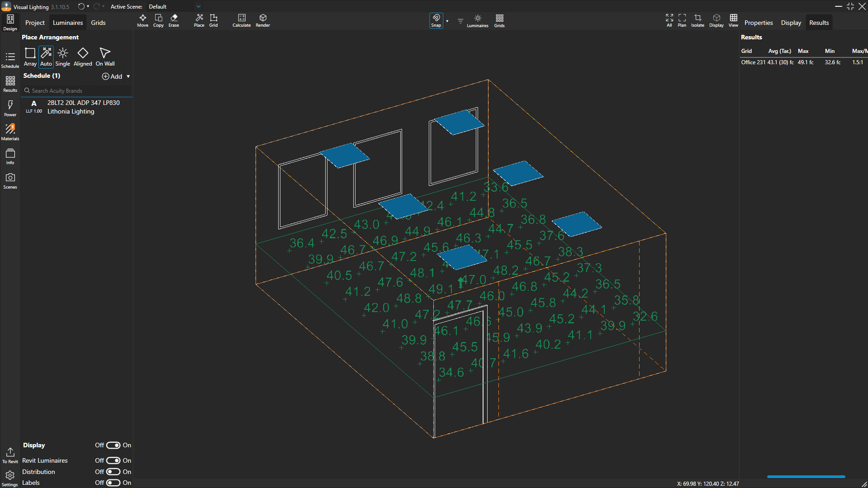Turn on the Distribution toggle
The image size is (868, 488).
click(113, 472)
